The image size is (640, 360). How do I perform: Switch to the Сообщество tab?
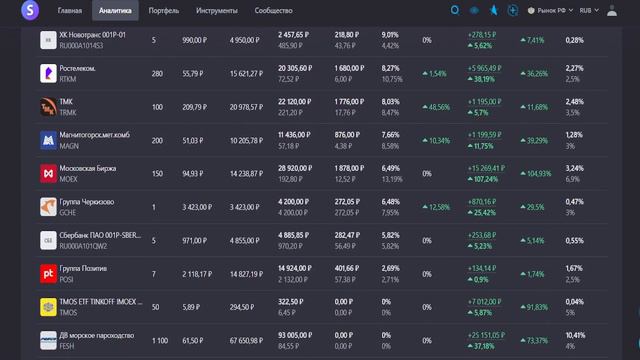point(273,11)
